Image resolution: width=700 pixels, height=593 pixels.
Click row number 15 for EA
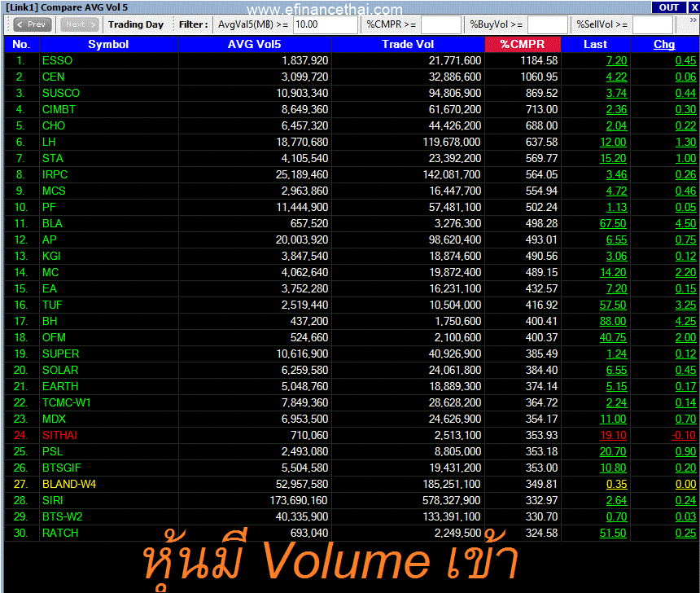(x=20, y=288)
